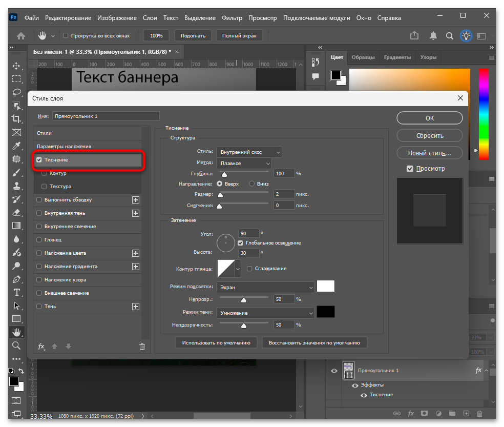Select the Horizontal Type tool

pyautogui.click(x=16, y=292)
